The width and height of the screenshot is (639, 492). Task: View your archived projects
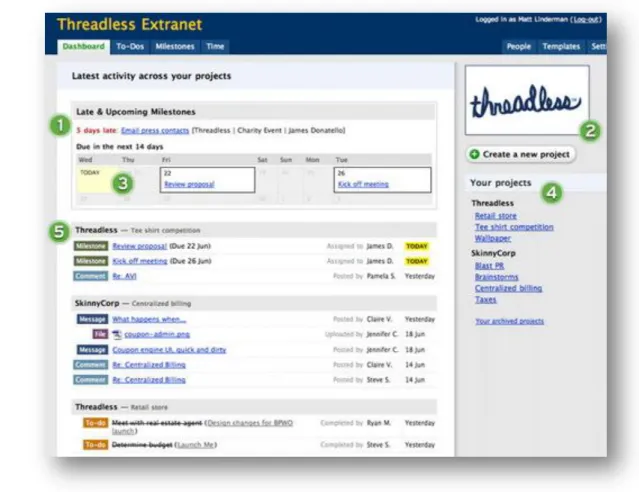[x=509, y=321]
